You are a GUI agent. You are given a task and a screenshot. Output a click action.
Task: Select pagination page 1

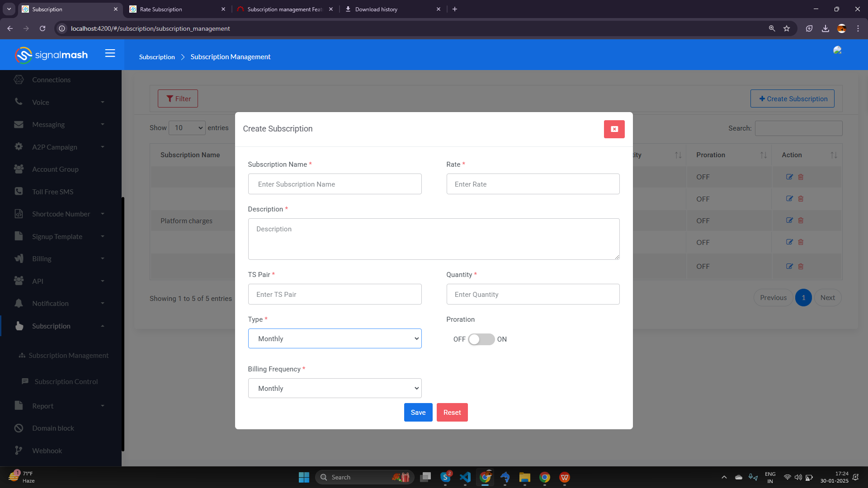pyautogui.click(x=803, y=297)
